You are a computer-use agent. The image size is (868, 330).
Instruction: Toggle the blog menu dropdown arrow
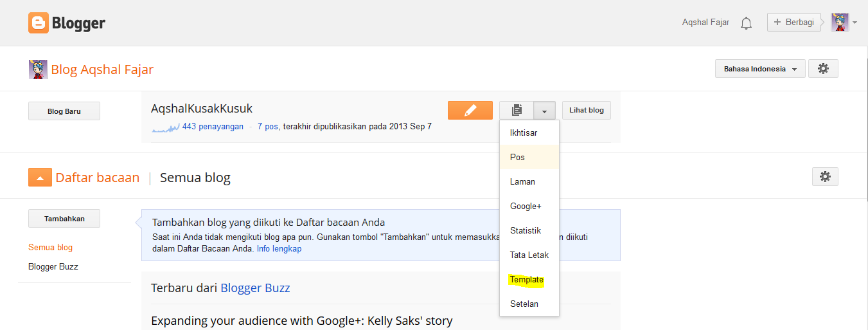tap(544, 110)
